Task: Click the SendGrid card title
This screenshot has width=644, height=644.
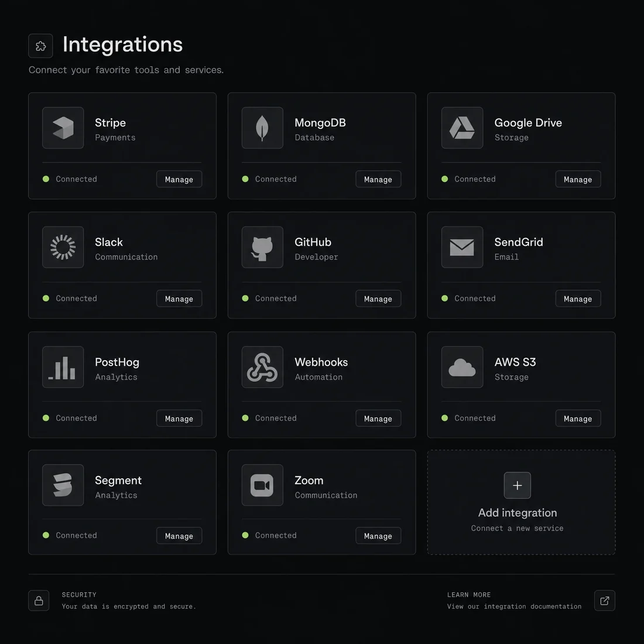Action: (519, 242)
